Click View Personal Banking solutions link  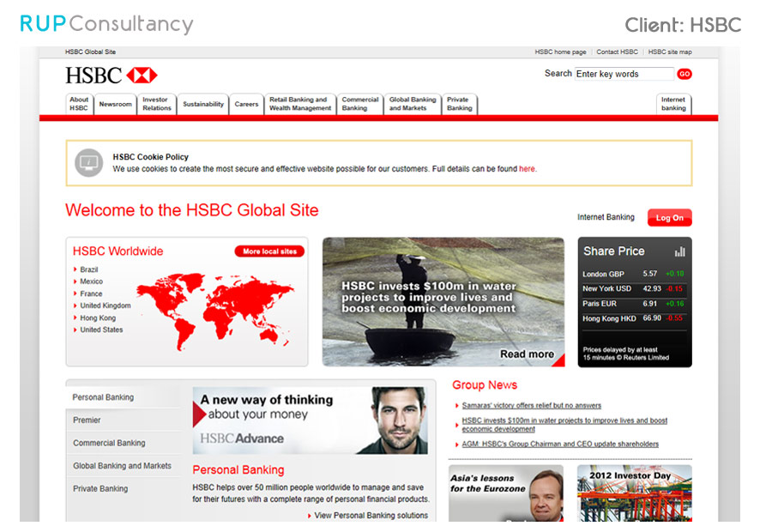pyautogui.click(x=371, y=516)
